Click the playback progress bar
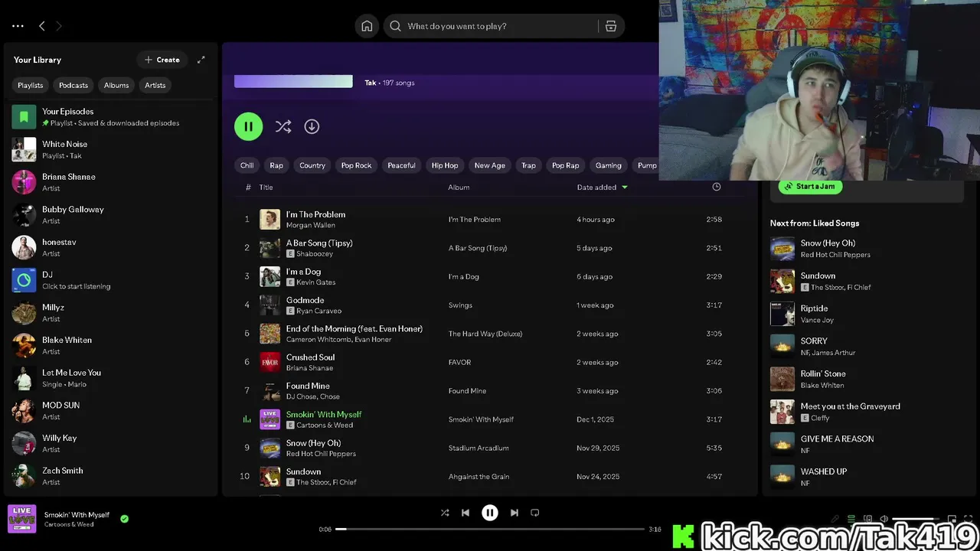Viewport: 980px width, 551px height. pyautogui.click(x=490, y=529)
